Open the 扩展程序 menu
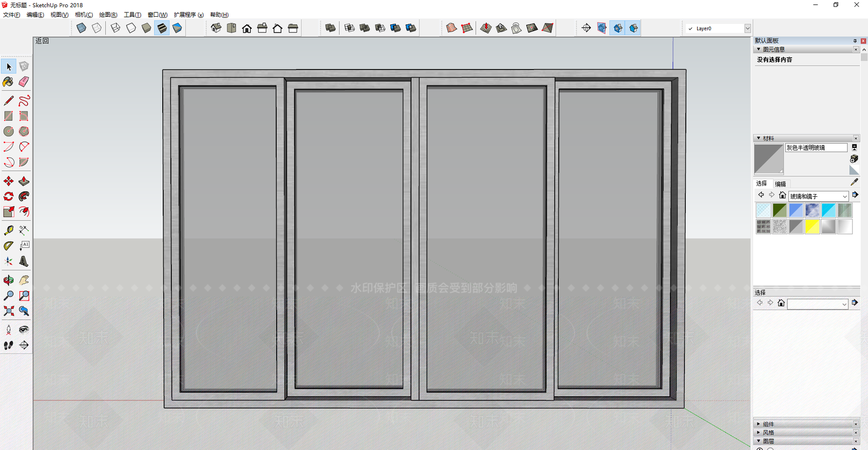The height and width of the screenshot is (450, 868). click(188, 15)
